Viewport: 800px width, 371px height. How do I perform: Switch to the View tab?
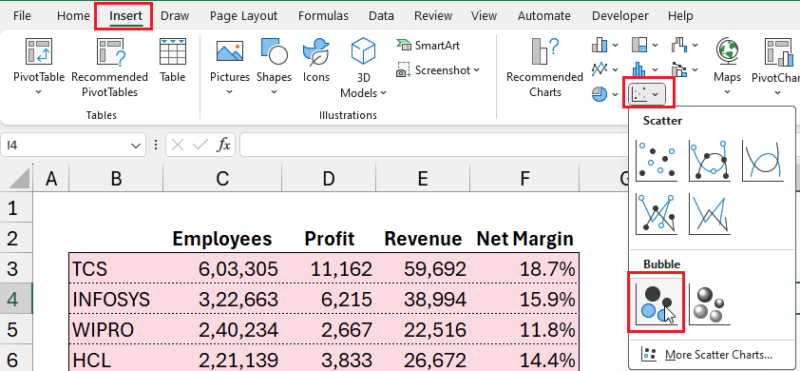coord(484,16)
